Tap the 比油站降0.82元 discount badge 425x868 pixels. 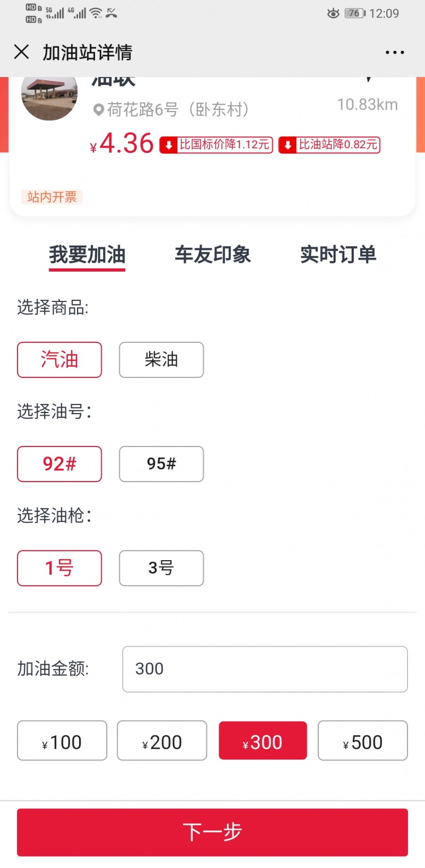329,145
